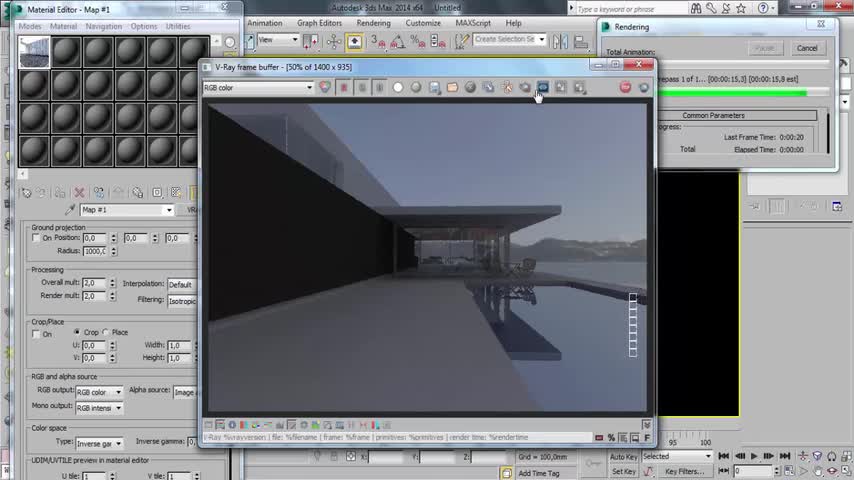Open the RGB output dropdown
Viewport: 854px width, 480px height.
click(99, 392)
